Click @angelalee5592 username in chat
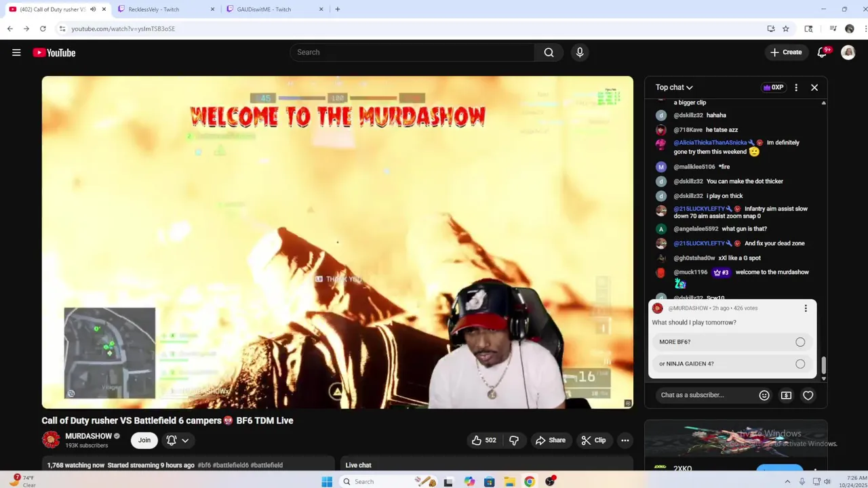This screenshot has height=488, width=868. tap(696, 229)
